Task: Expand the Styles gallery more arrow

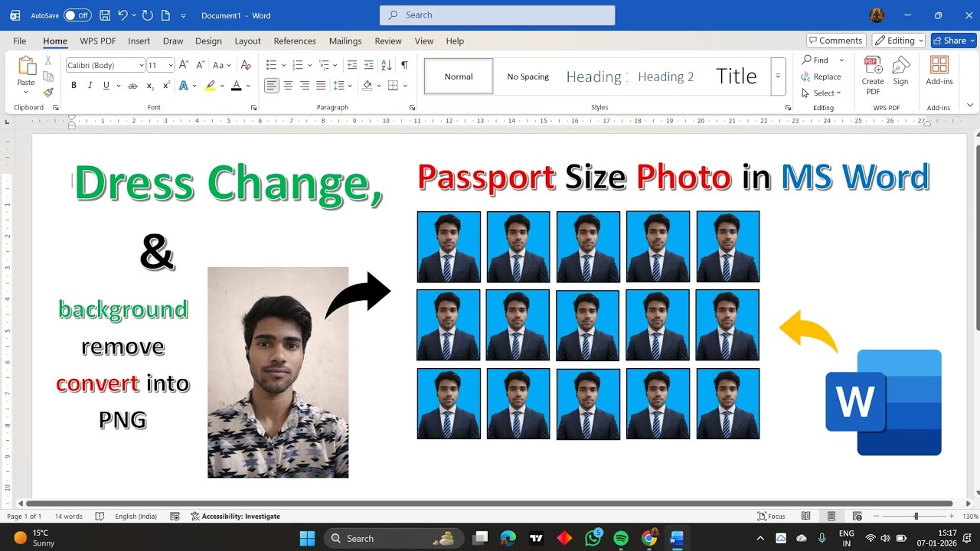Action: tap(778, 77)
